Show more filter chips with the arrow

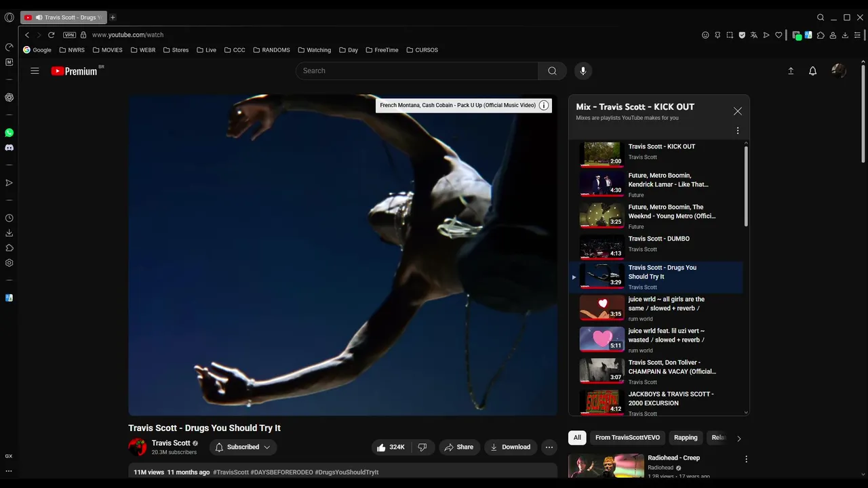pyautogui.click(x=738, y=439)
